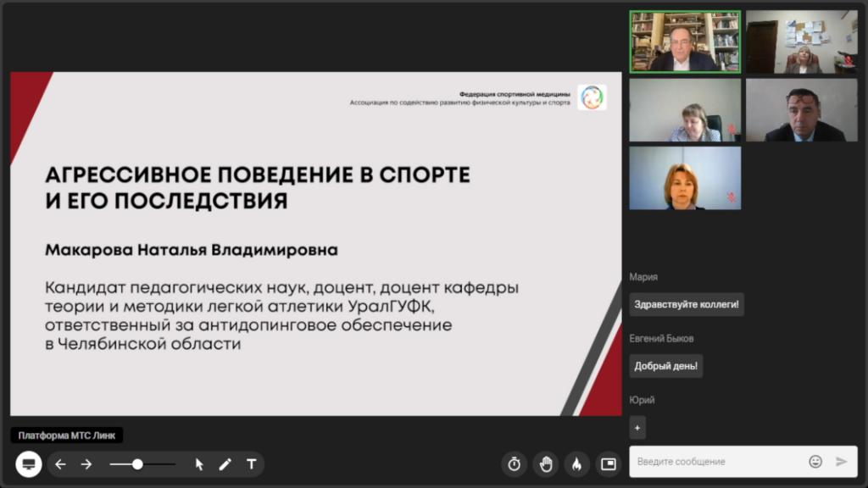Screen dimensions: 868x488
Task: Select the text annotation tool
Action: coord(251,464)
